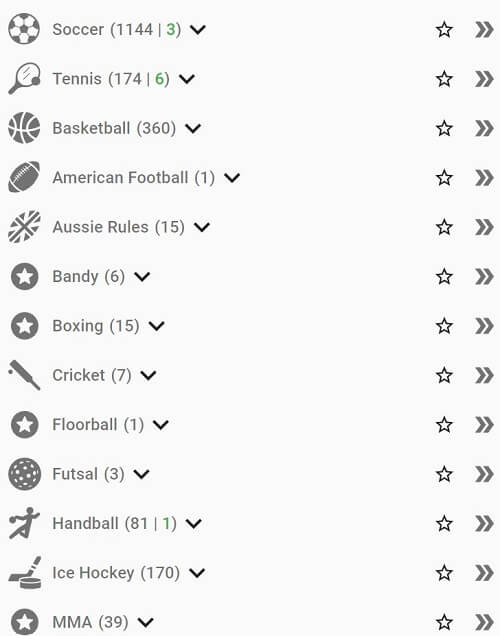Open the Floorball (1) sport link
This screenshot has width=500, height=636.
click(x=98, y=425)
